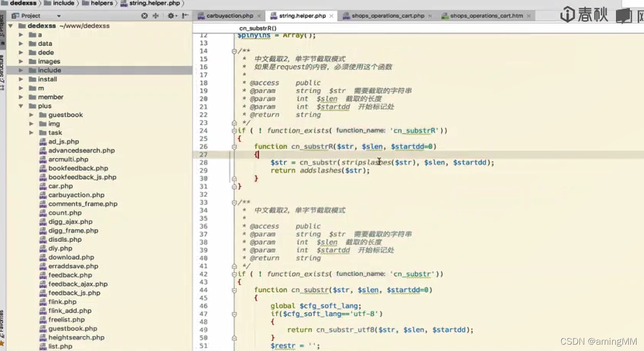Close the shops_operations_cart.php tab
This screenshot has height=351, width=644.
[x=430, y=16]
